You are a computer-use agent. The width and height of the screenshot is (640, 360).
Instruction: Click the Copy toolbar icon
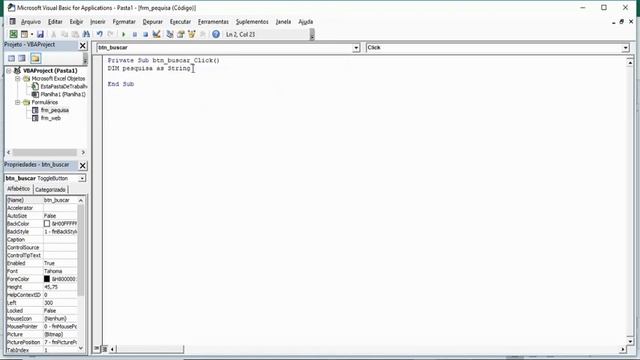tap(64, 34)
